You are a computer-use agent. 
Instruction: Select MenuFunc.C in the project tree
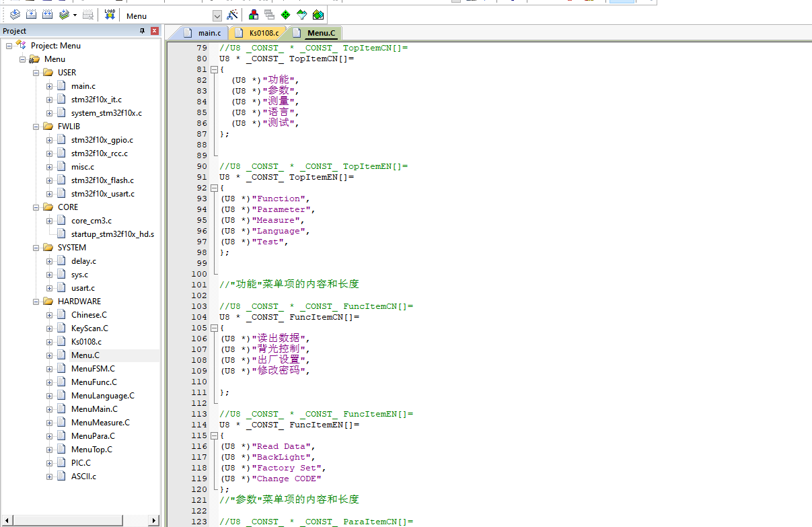94,382
